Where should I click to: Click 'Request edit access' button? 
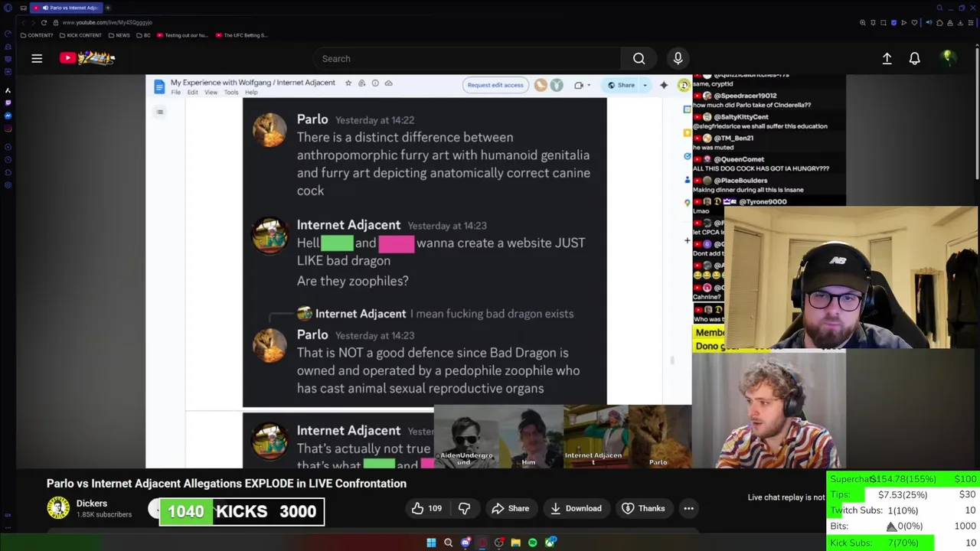pyautogui.click(x=495, y=85)
